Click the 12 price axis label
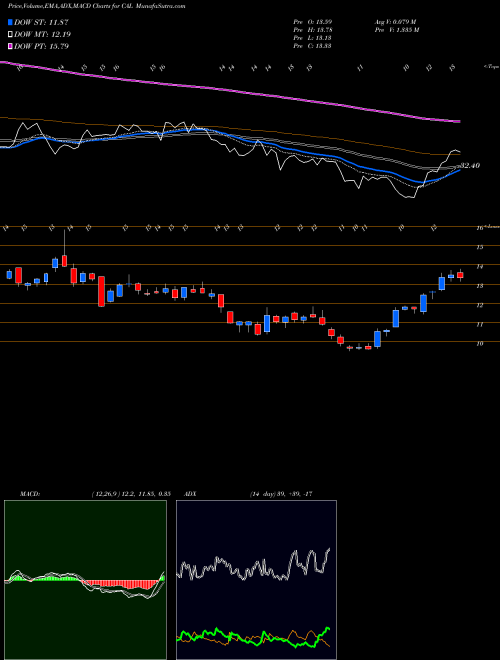 click(x=479, y=305)
